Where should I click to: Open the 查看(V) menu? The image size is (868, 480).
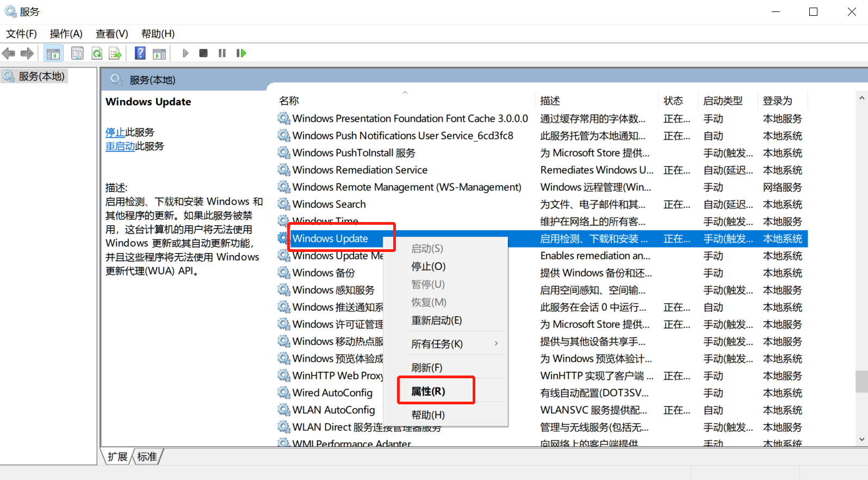(111, 34)
